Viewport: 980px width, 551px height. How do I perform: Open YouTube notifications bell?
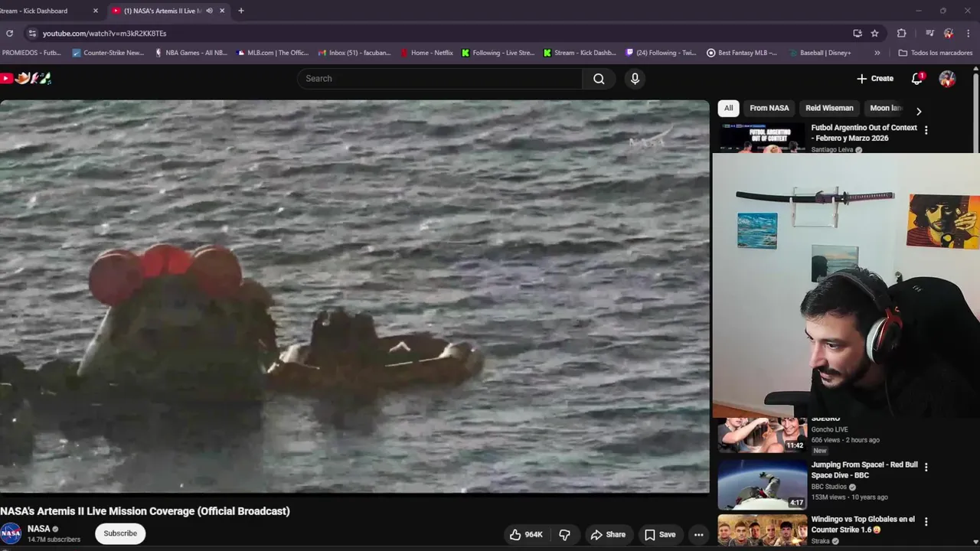tap(917, 78)
